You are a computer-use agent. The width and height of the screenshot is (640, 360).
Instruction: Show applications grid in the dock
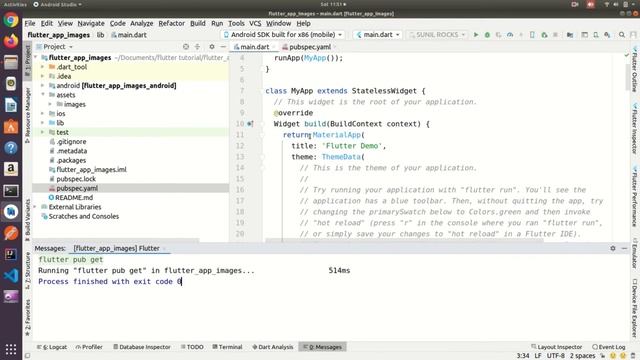click(11, 349)
